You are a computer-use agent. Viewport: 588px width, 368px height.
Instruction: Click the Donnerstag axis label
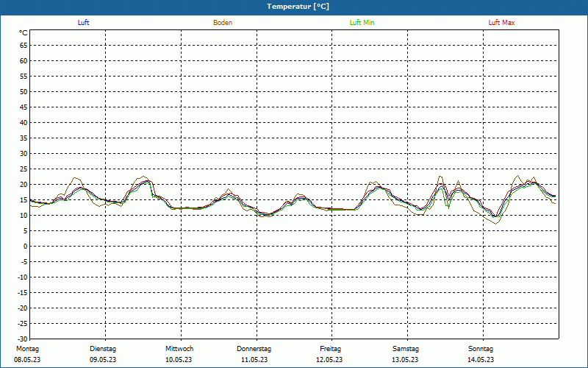(x=254, y=349)
